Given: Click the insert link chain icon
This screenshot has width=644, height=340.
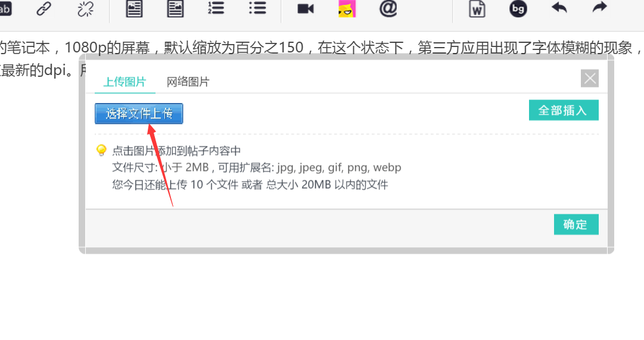Looking at the screenshot, I should click(43, 8).
